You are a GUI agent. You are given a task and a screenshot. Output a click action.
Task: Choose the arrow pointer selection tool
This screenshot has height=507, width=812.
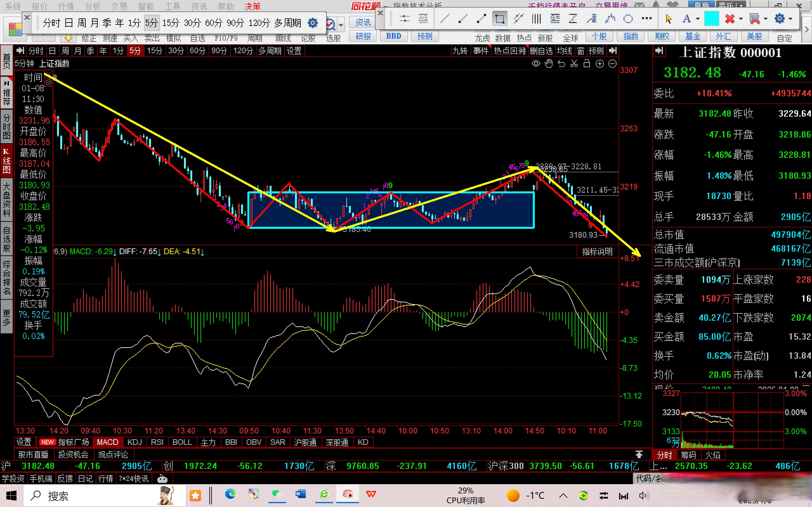pyautogui.click(x=668, y=19)
